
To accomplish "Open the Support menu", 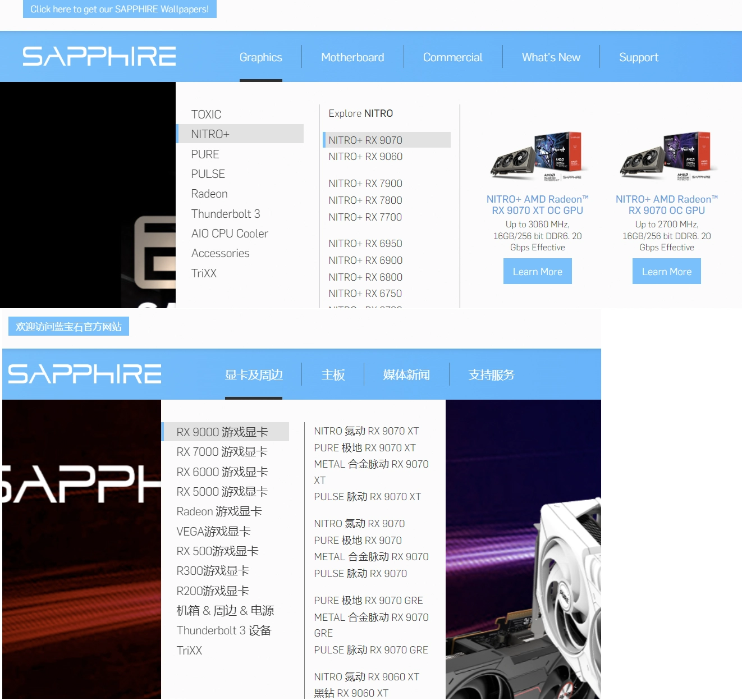I will [x=639, y=57].
